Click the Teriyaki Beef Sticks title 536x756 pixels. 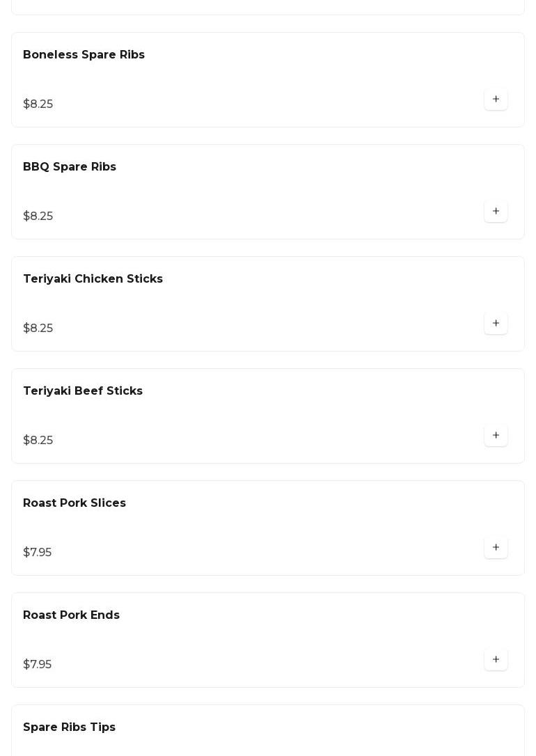[83, 391]
